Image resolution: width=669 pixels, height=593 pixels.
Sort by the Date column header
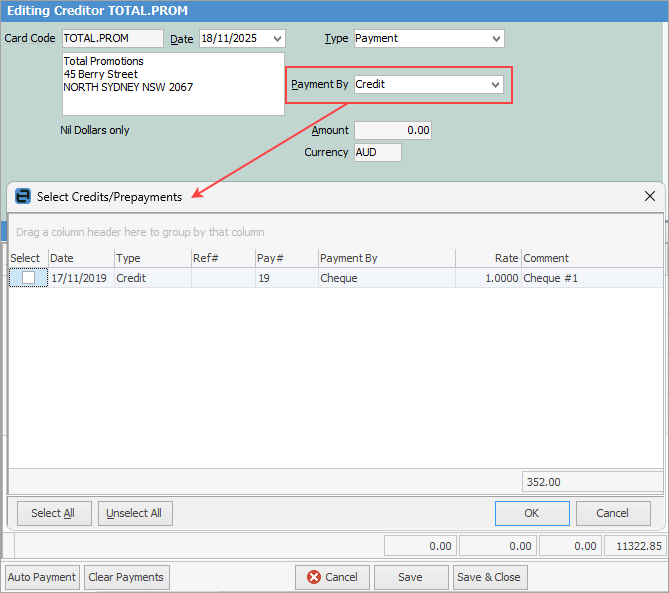pos(81,258)
